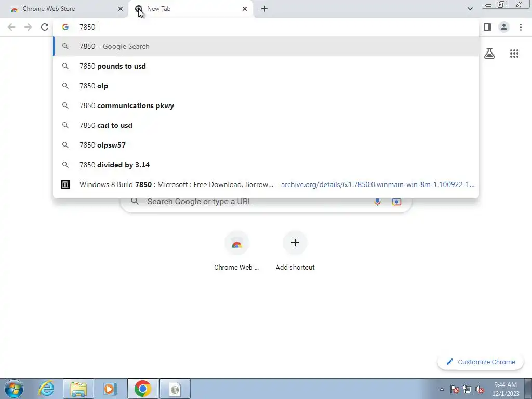Expand the tab search chevron
Image resolution: width=532 pixels, height=399 pixels.
coord(470,9)
